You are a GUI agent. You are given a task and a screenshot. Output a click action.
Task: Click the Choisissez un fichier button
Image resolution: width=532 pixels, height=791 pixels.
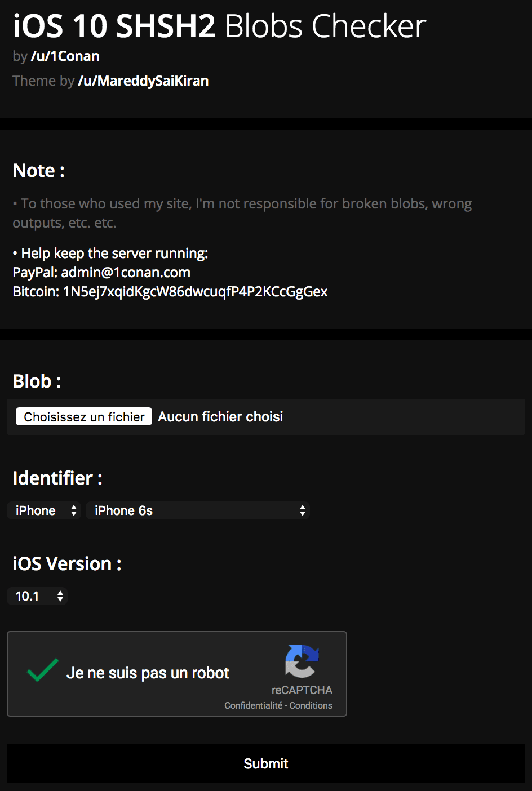click(84, 416)
